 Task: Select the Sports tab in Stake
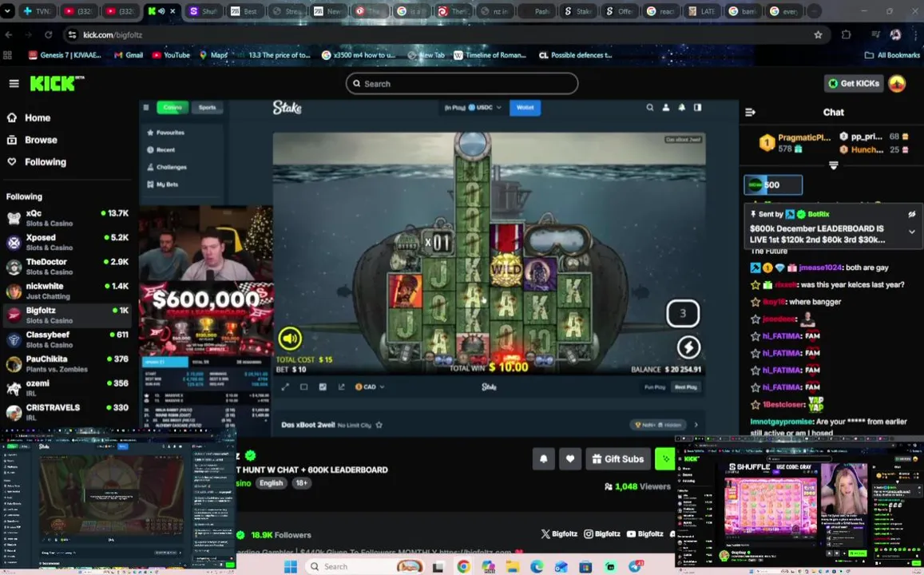coord(207,107)
